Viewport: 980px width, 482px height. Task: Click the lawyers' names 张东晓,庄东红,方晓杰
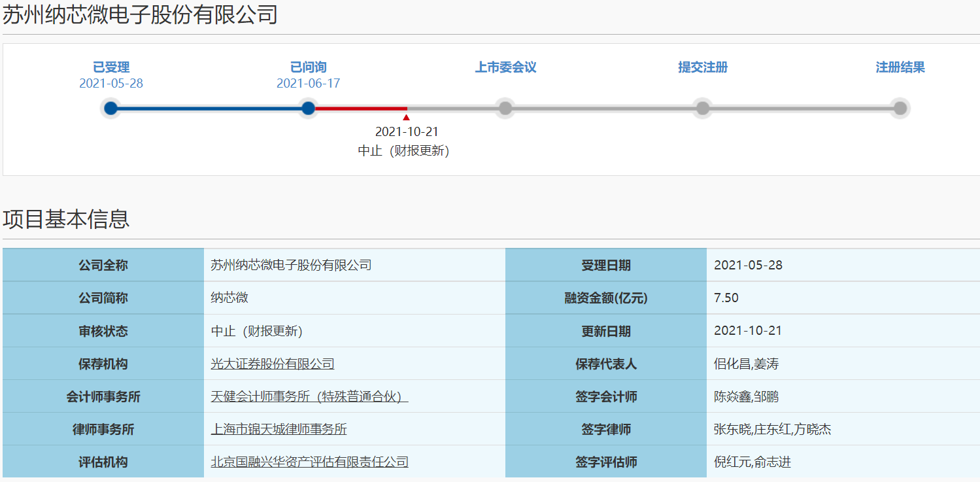point(773,429)
